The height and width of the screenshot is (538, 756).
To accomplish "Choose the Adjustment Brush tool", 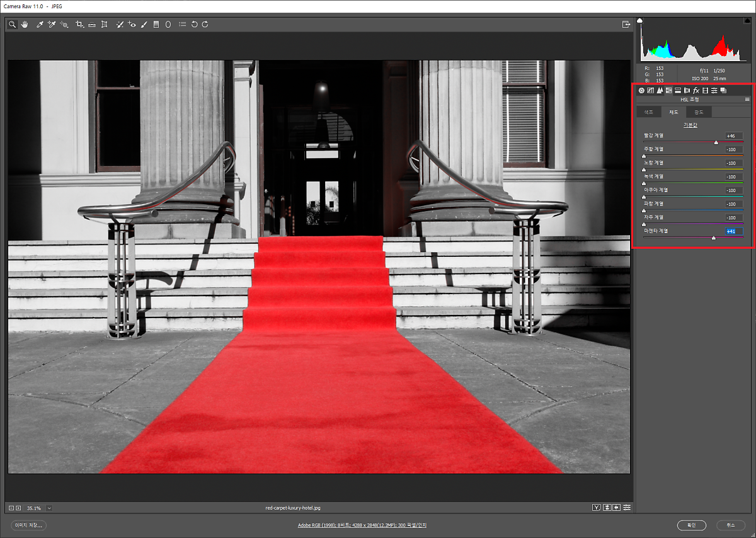I will (x=144, y=25).
